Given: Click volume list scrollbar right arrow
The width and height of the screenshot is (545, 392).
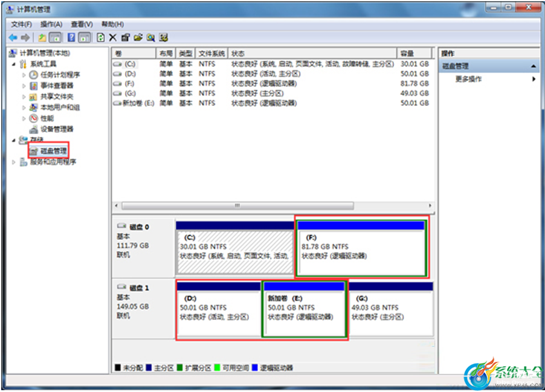Looking at the screenshot, I should [430, 206].
